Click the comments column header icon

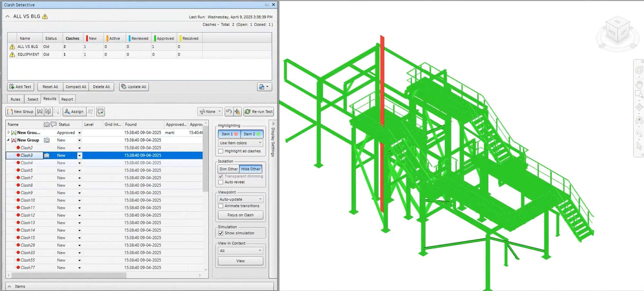click(x=53, y=125)
